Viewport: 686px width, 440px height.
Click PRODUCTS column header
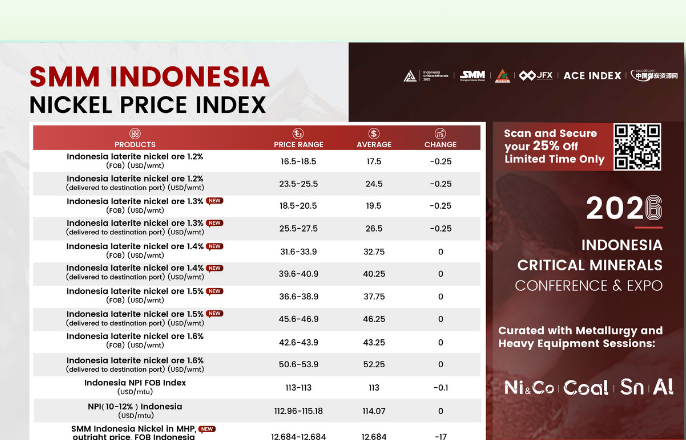[x=135, y=144]
